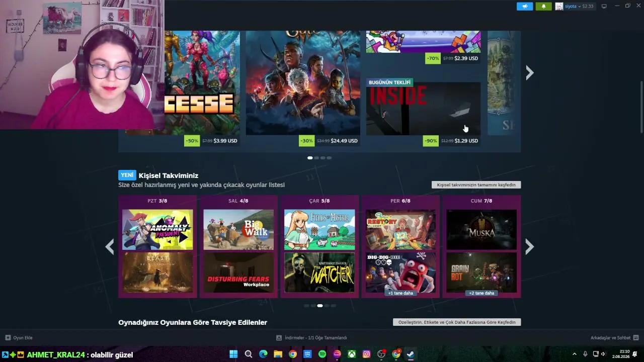Show next personal calendar days

(529, 246)
